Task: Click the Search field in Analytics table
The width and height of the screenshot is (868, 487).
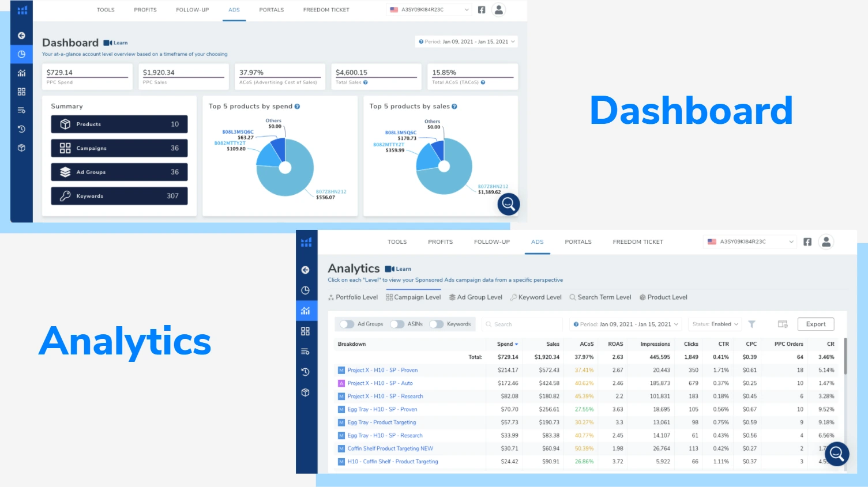Action: click(522, 324)
